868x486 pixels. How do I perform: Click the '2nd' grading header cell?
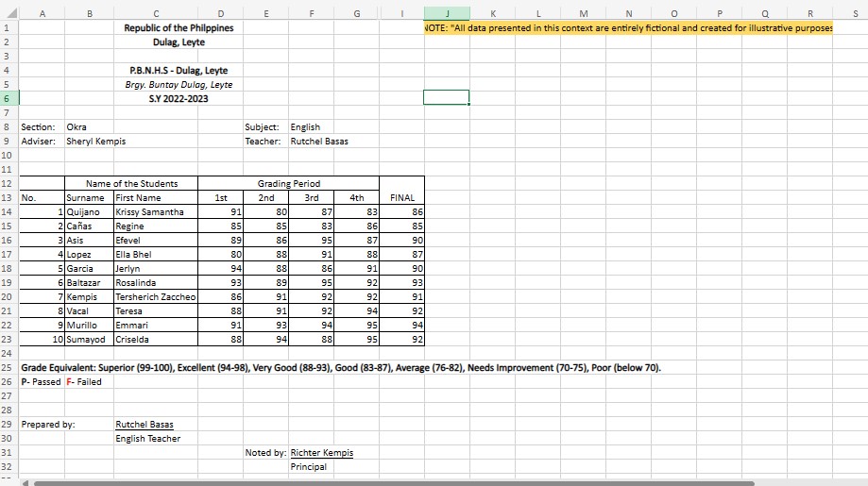tap(265, 197)
